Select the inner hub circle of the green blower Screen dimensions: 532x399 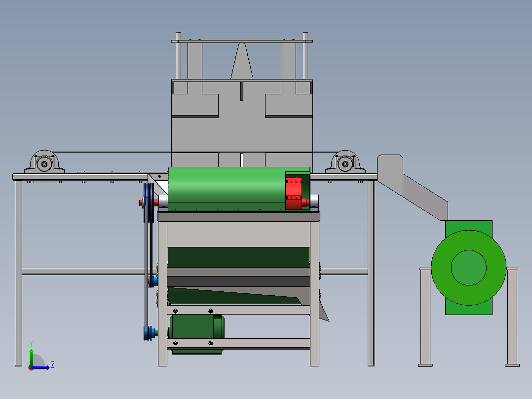[x=468, y=268]
